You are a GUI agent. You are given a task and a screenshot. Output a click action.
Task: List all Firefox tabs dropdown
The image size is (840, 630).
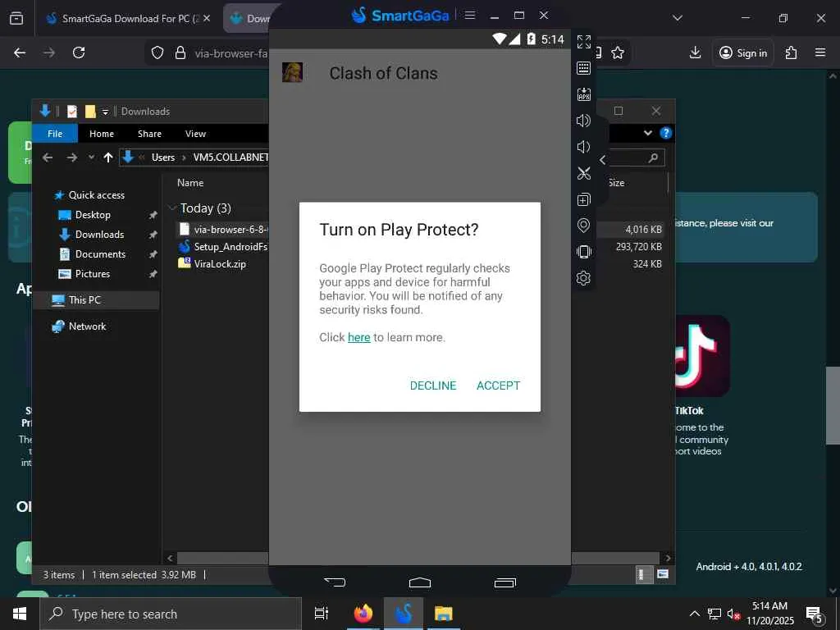coord(677,18)
